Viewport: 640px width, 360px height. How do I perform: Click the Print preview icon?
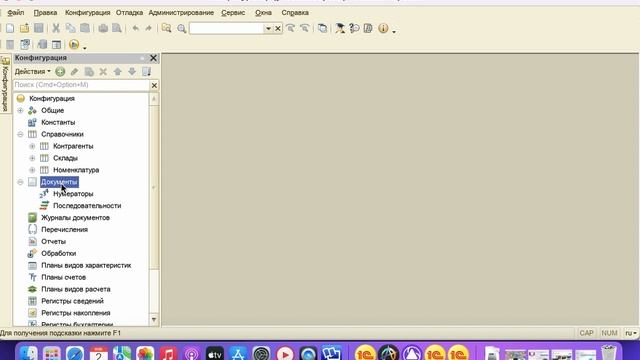117,28
